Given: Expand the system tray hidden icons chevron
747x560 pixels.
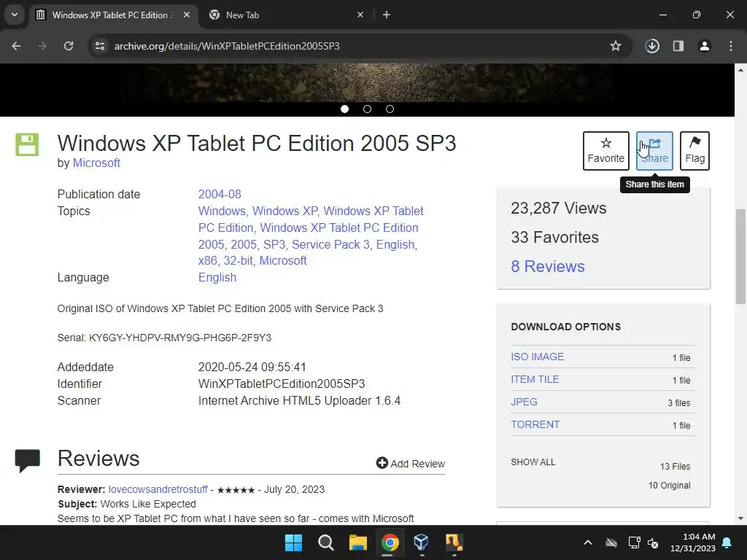Looking at the screenshot, I should (588, 542).
